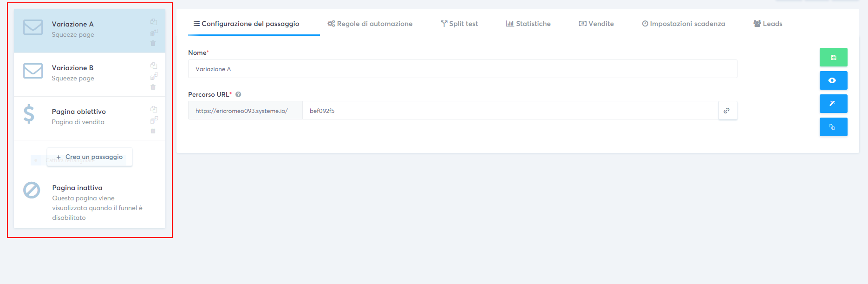Go to the Statistiche tab
This screenshot has height=284, width=868.
pos(529,24)
